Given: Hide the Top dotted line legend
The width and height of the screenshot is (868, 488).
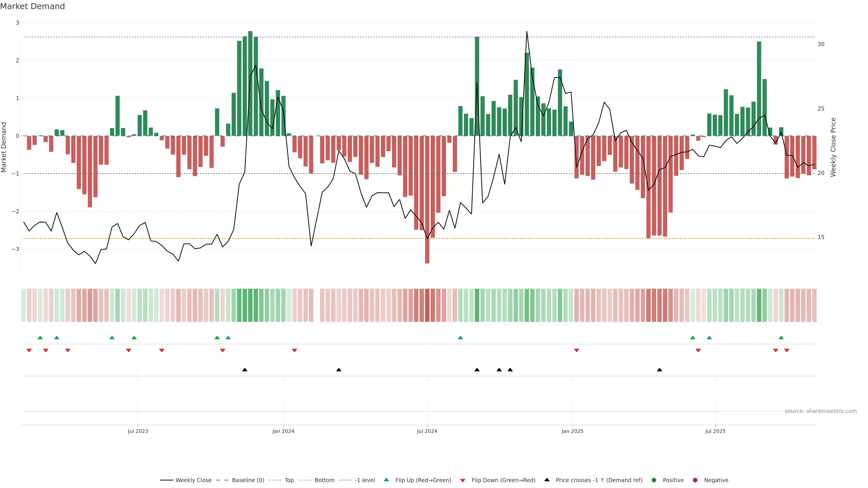Looking at the screenshot, I should 289,480.
